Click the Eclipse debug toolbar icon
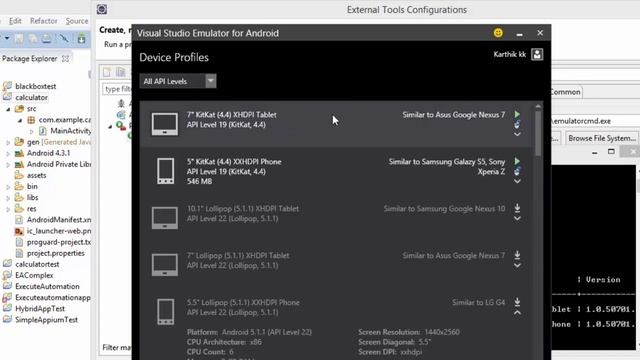 point(81,38)
